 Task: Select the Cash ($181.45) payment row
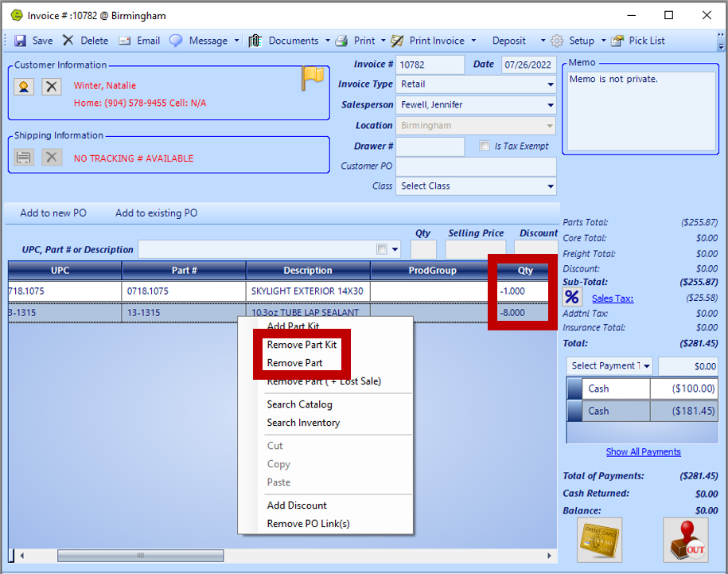(x=642, y=411)
